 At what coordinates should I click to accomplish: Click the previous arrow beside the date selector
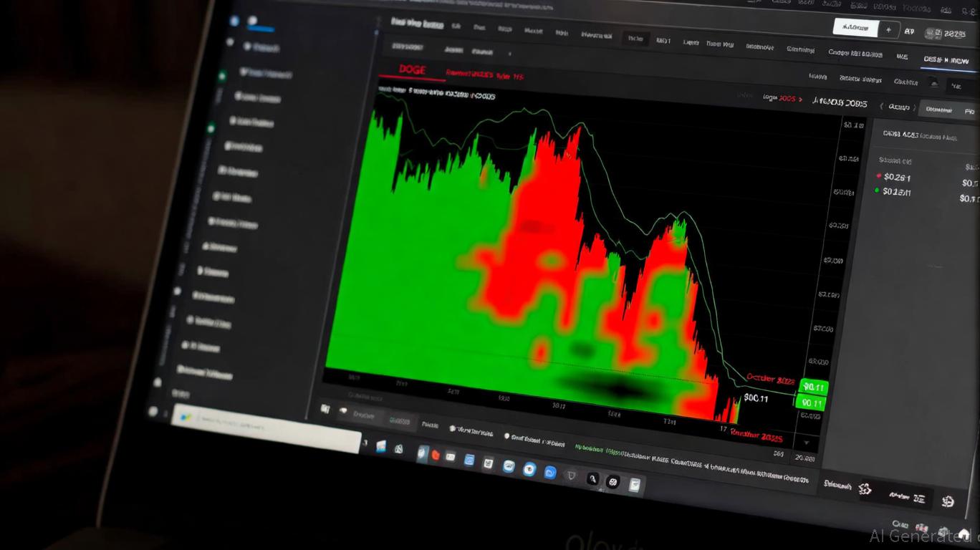881,106
